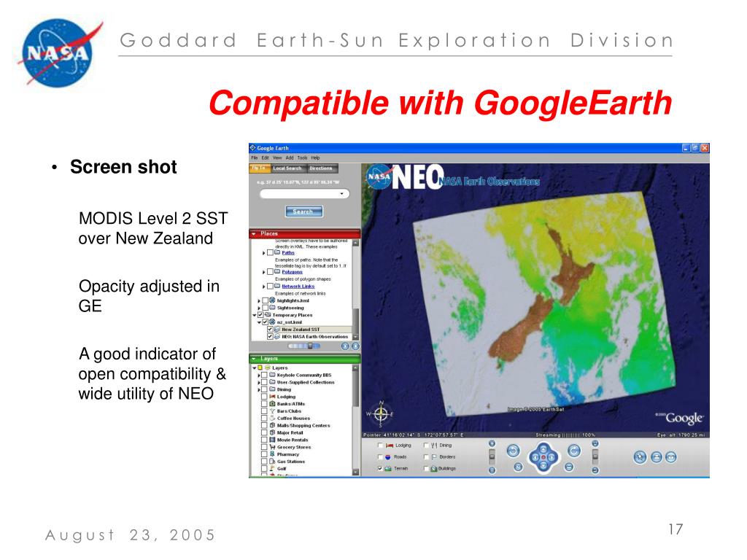Expand the Paths folder
747x560 pixels.
click(263, 253)
